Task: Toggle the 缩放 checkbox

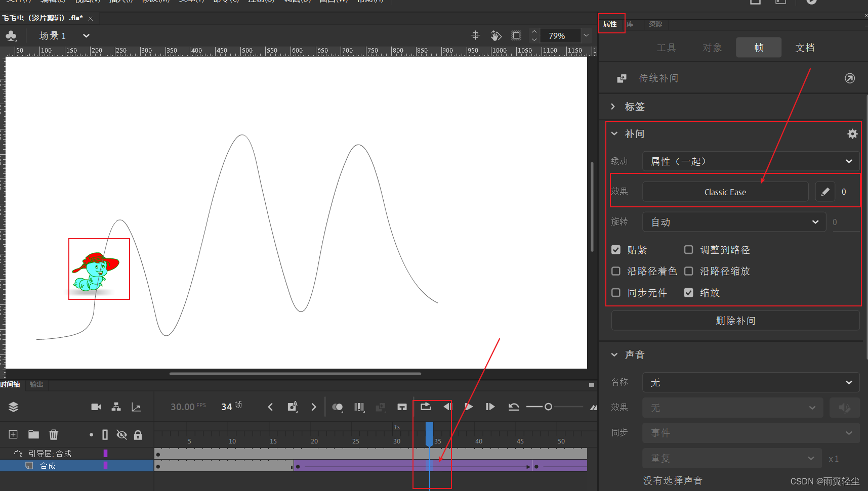Action: pos(689,293)
